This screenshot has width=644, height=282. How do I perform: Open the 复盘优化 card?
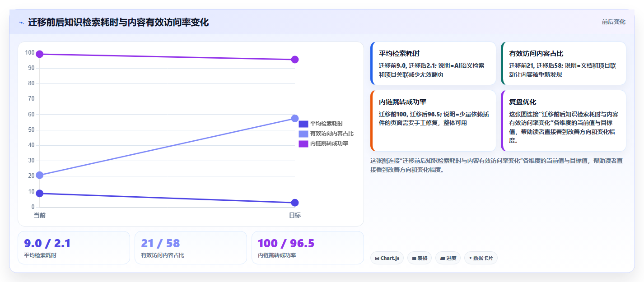(x=564, y=120)
